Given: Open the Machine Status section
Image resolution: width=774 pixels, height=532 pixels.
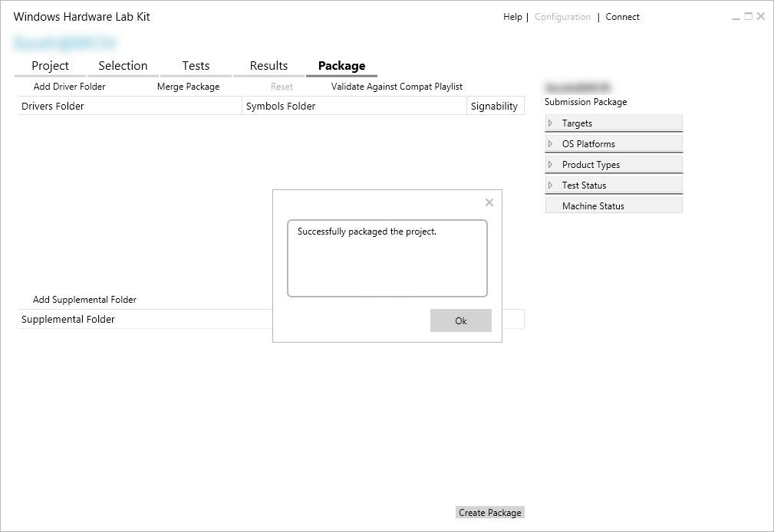Looking at the screenshot, I should pyautogui.click(x=614, y=205).
